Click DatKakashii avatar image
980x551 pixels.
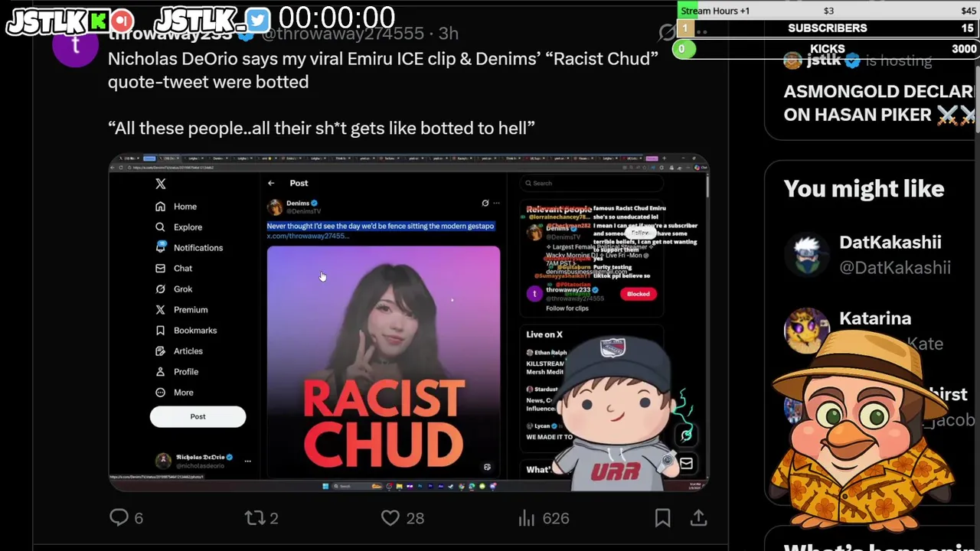(807, 255)
